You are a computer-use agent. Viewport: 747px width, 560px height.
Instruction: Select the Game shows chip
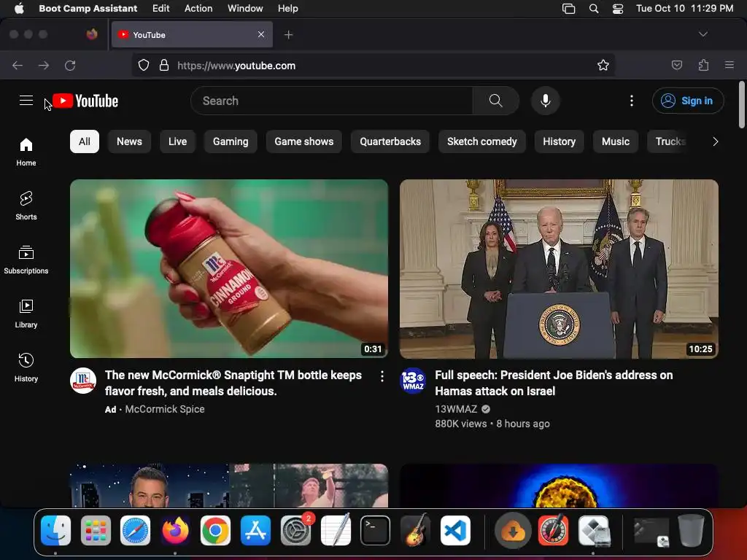304,141
